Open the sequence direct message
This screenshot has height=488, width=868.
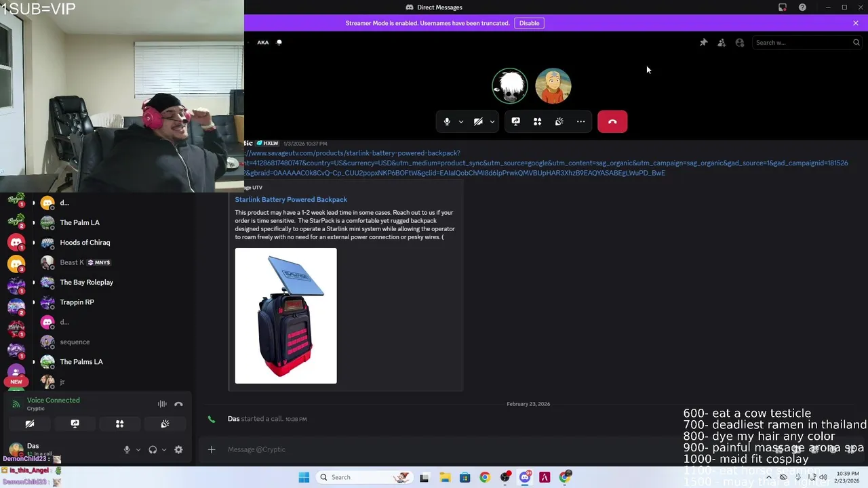click(x=75, y=342)
